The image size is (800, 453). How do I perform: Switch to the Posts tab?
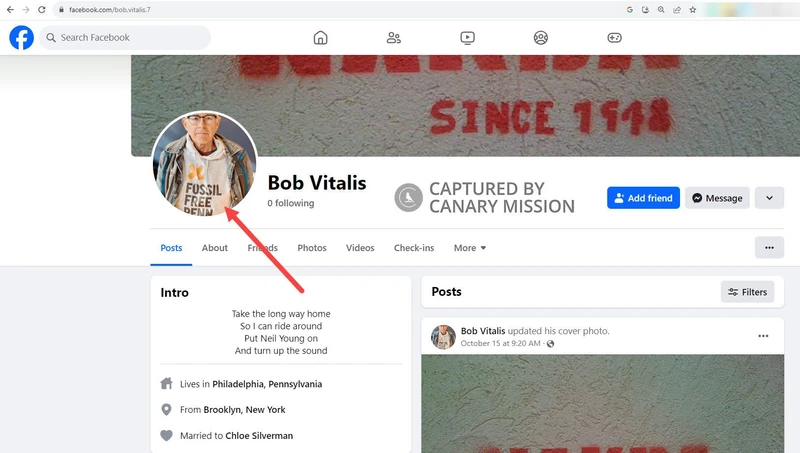point(171,248)
